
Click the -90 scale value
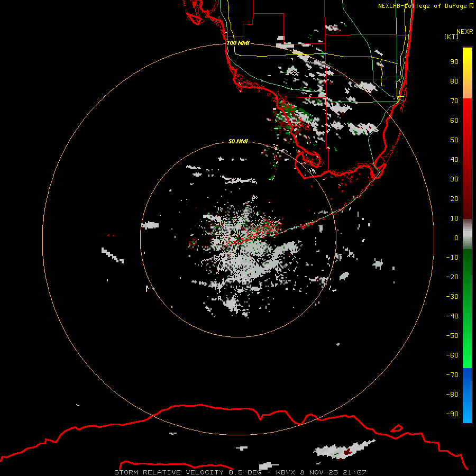(x=452, y=414)
